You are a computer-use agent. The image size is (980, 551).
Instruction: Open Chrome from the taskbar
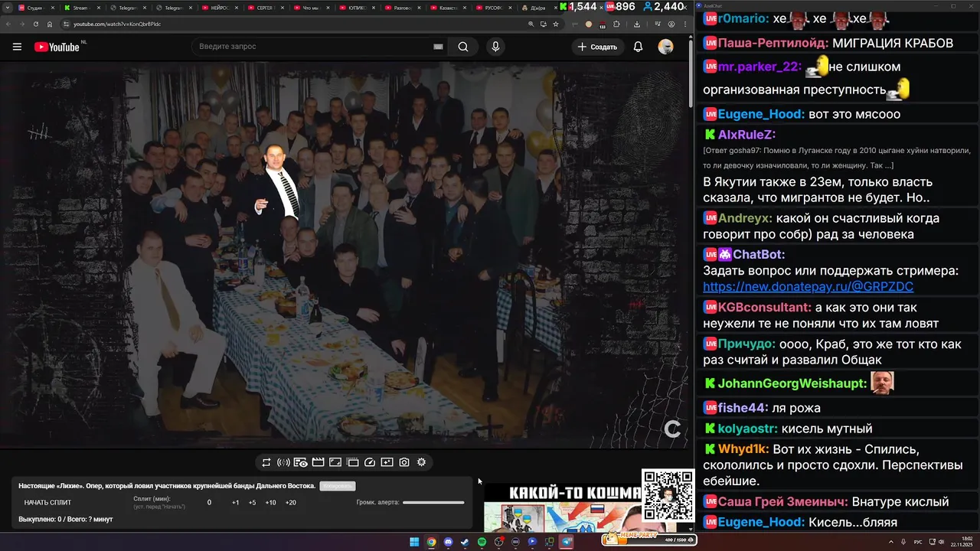431,542
